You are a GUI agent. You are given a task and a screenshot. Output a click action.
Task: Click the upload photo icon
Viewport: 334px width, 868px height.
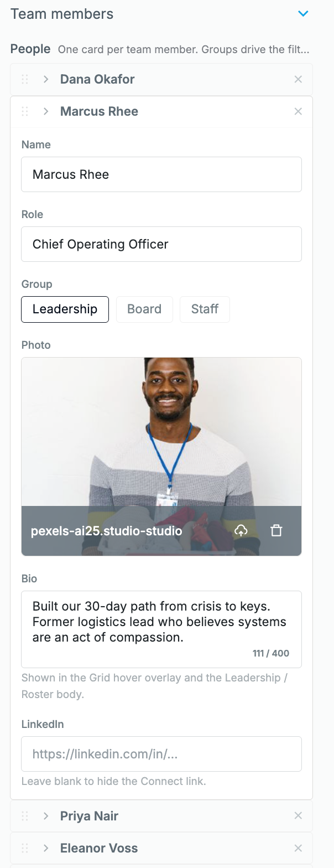[x=241, y=530]
